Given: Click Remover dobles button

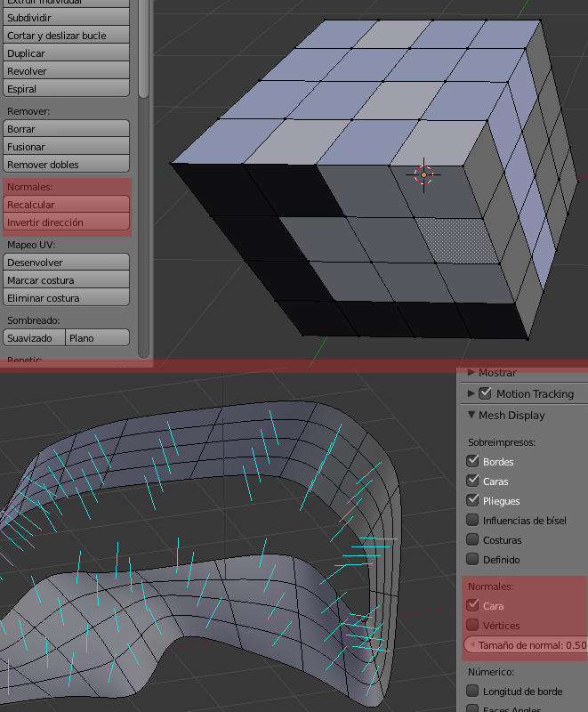Looking at the screenshot, I should coord(66,165).
